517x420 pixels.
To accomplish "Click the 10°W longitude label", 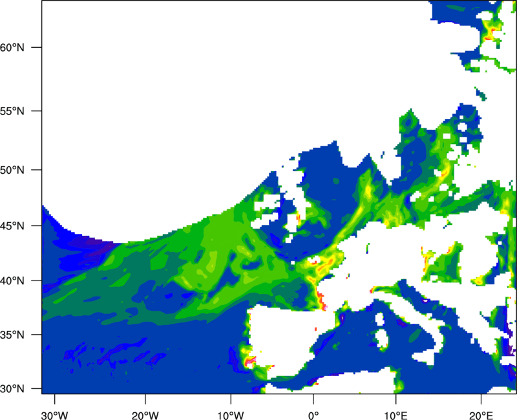I will coord(231,415).
